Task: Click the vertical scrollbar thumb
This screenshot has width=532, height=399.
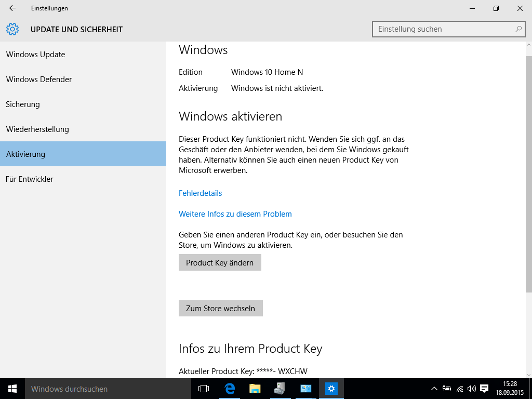Action: click(x=528, y=174)
